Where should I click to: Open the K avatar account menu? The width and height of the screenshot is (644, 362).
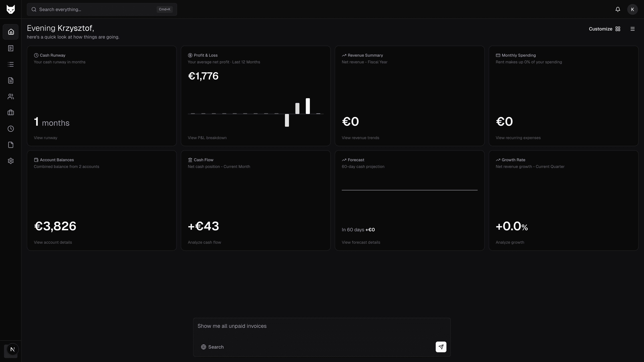(632, 9)
